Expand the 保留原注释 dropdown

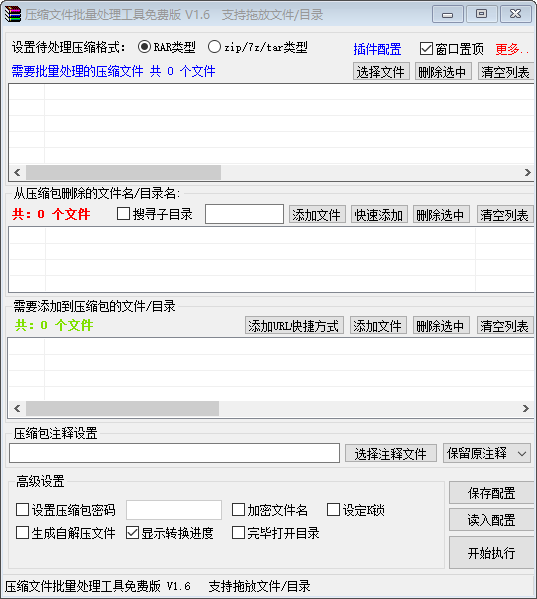coord(487,453)
